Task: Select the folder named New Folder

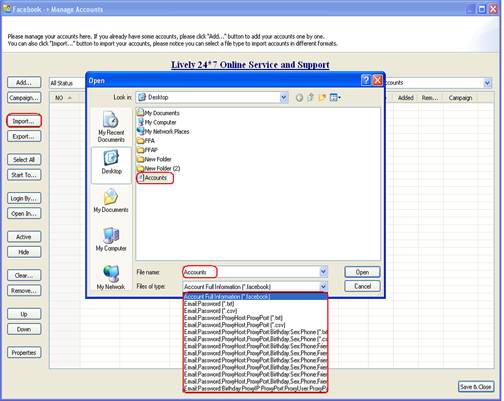Action: click(154, 159)
